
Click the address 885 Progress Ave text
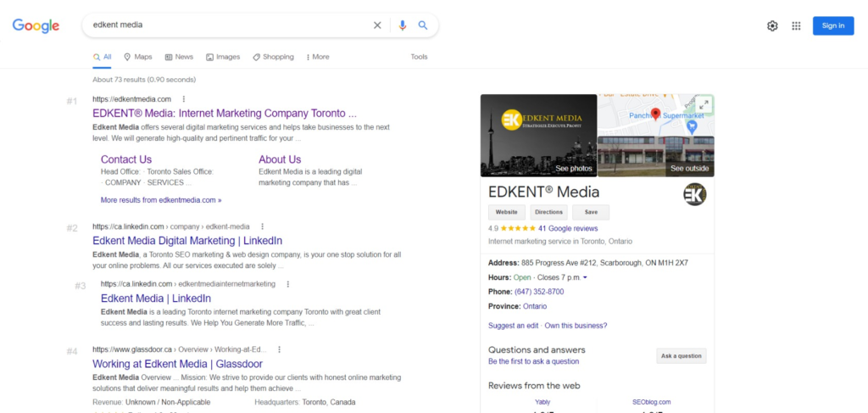coord(604,263)
